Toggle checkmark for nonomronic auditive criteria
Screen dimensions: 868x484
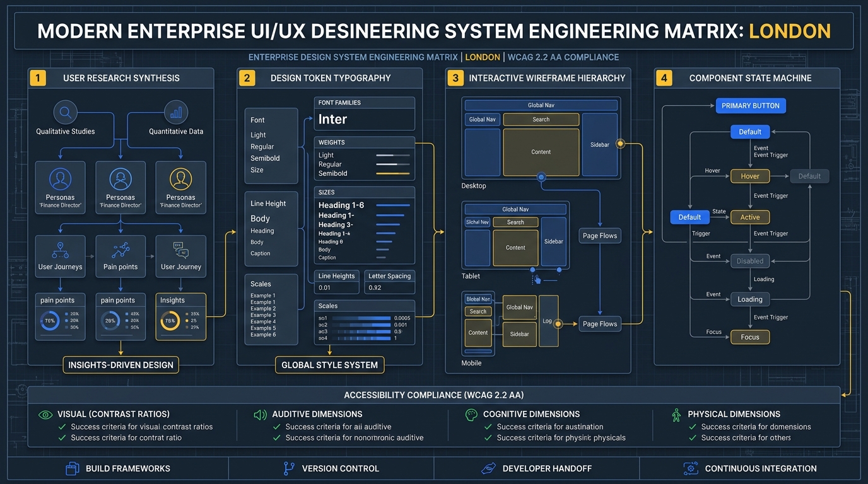tap(276, 437)
